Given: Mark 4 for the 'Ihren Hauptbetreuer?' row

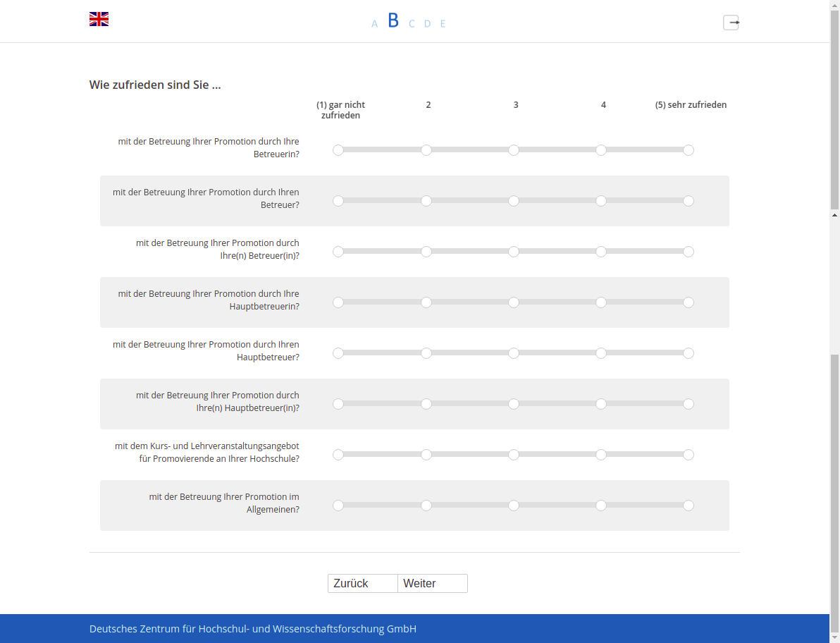Looking at the screenshot, I should click(x=601, y=353).
